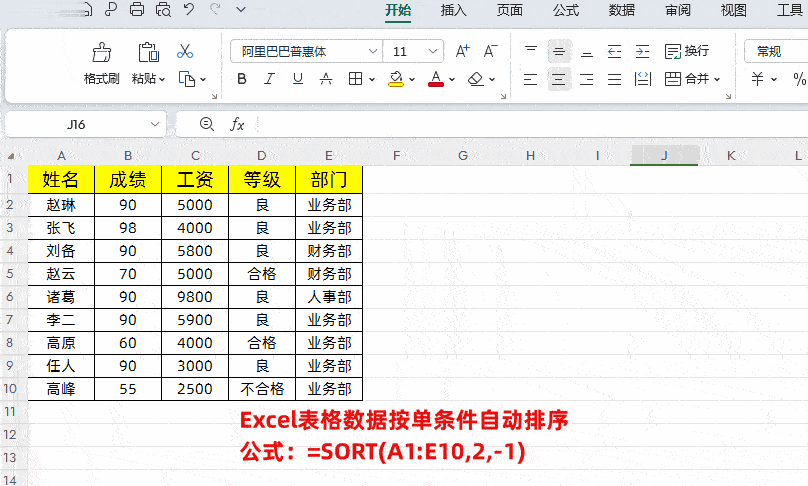Align text left horizontally
Screen dimensions: 808x486
coord(530,79)
